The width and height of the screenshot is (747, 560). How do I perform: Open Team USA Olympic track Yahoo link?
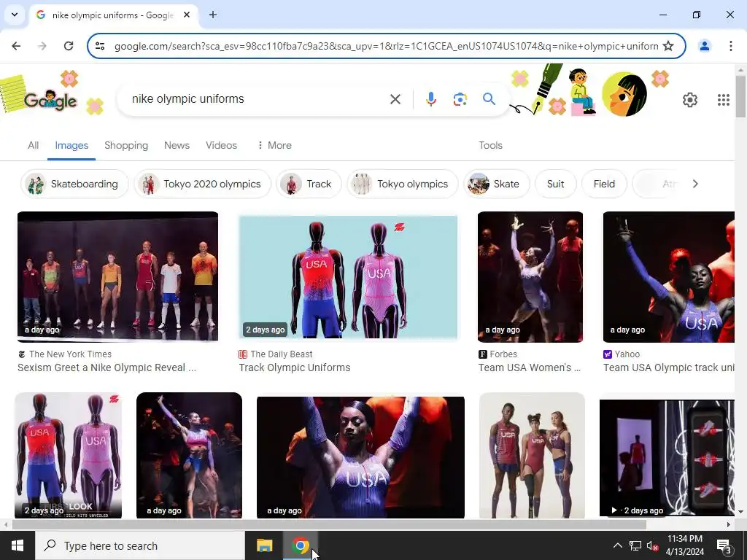669,367
